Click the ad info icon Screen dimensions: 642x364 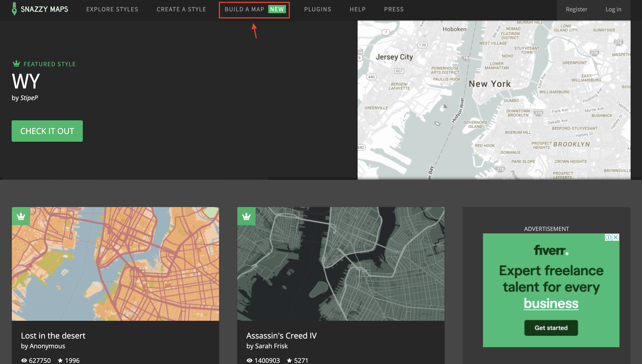[608, 237]
